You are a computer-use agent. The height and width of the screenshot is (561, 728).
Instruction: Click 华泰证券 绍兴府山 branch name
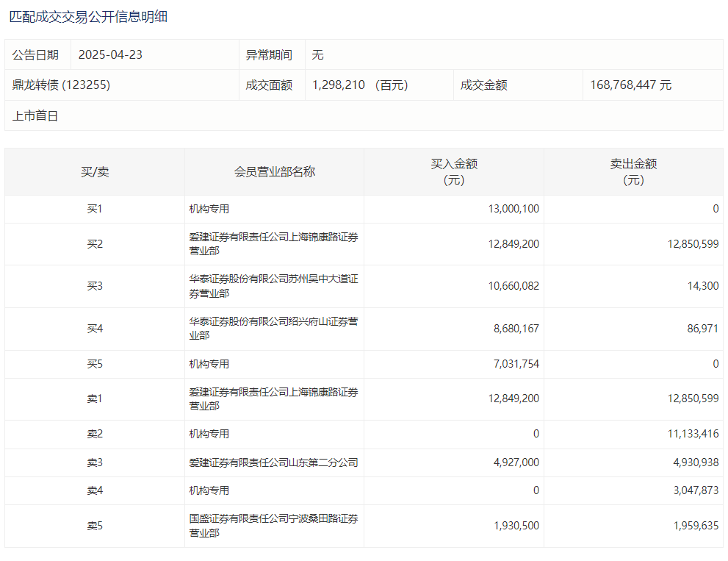point(273,329)
